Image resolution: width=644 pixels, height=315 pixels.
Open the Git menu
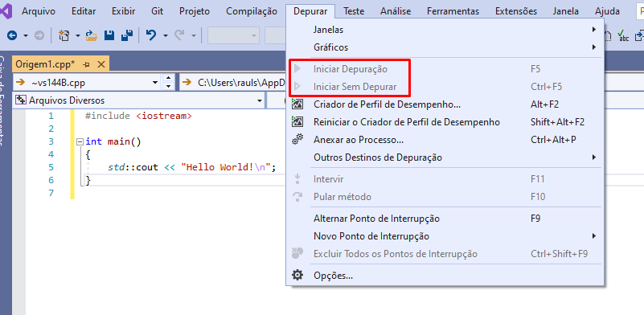pyautogui.click(x=158, y=11)
